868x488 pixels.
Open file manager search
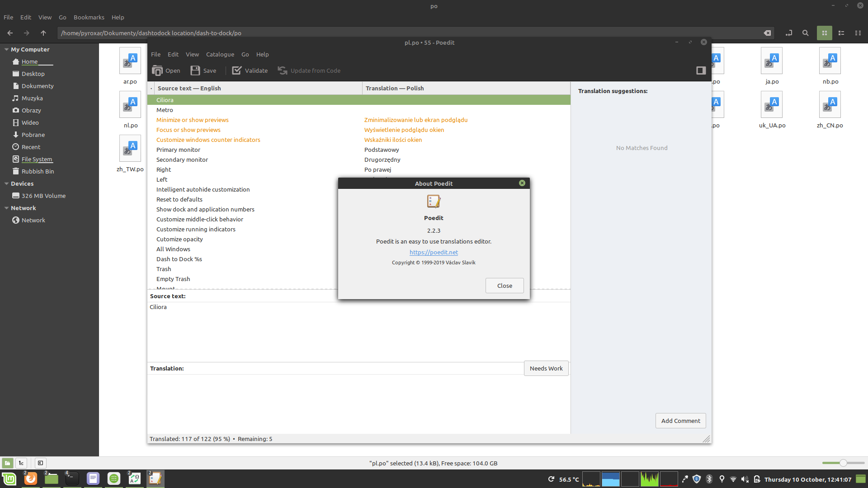tap(806, 33)
